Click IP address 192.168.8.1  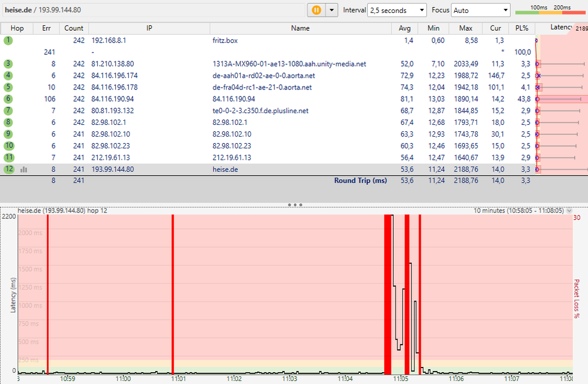109,41
